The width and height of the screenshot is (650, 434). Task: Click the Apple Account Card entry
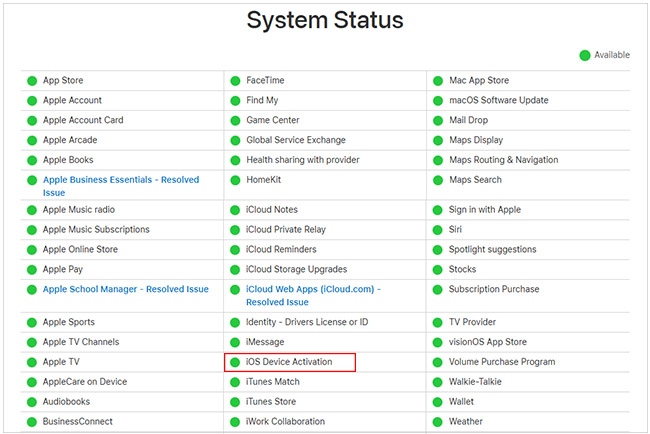tap(83, 120)
